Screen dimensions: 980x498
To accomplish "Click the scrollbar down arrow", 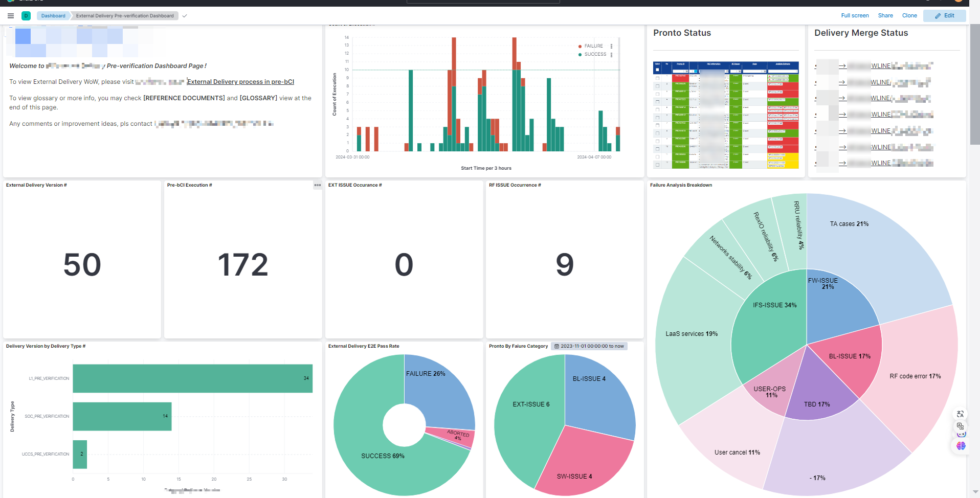I will (975, 492).
